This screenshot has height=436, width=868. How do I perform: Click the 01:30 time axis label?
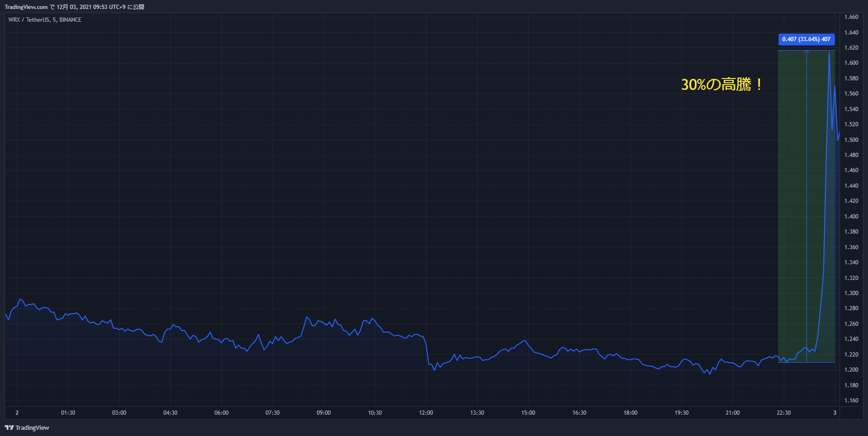pyautogui.click(x=68, y=413)
